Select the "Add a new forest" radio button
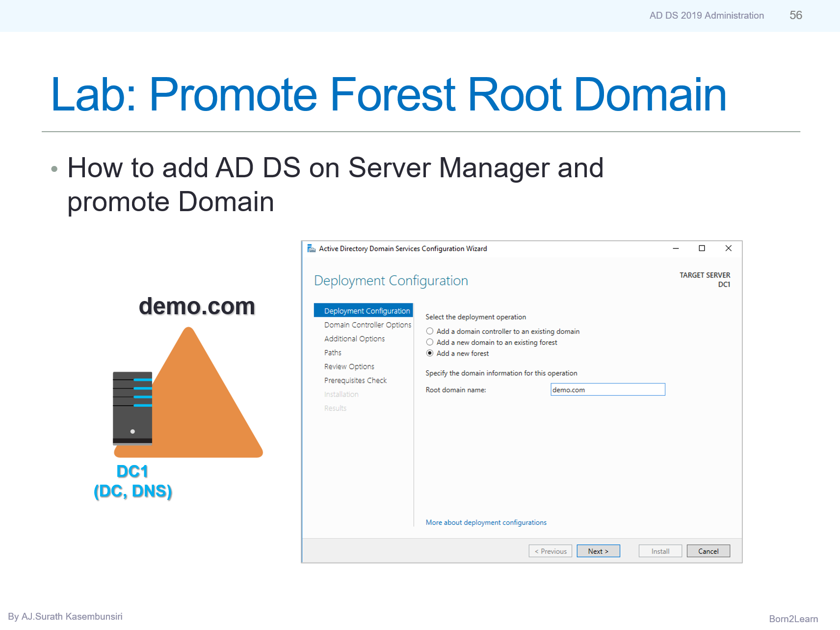 [x=430, y=353]
